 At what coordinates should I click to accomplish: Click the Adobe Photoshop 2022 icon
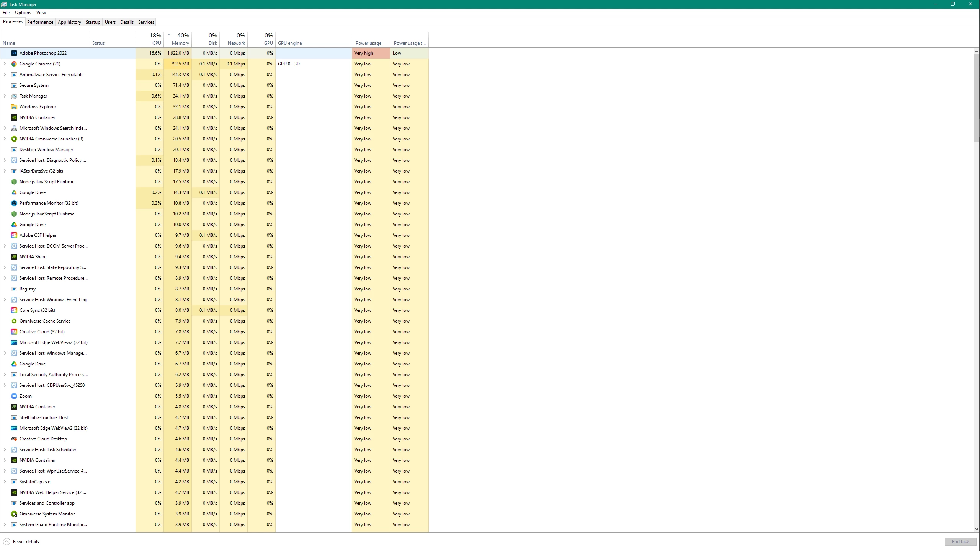coord(14,53)
